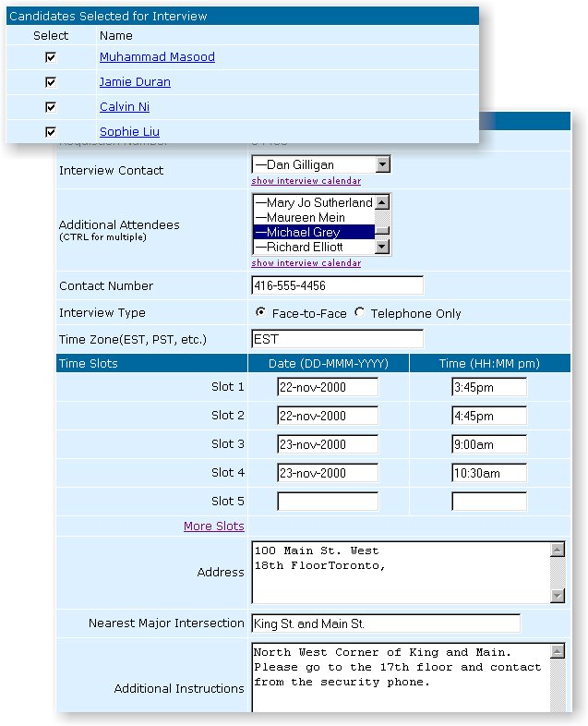Click the empty Slot 5 date field
Screen dimensions: 588x726
pyautogui.click(x=328, y=502)
